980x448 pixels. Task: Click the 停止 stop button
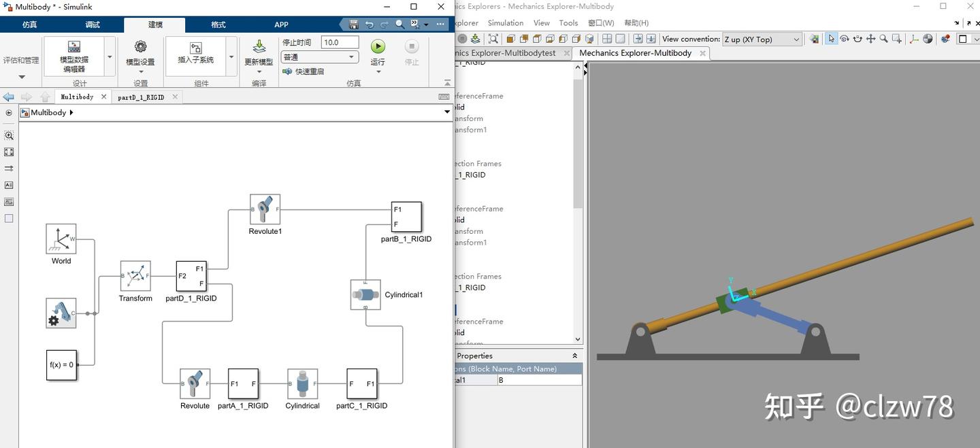click(412, 46)
